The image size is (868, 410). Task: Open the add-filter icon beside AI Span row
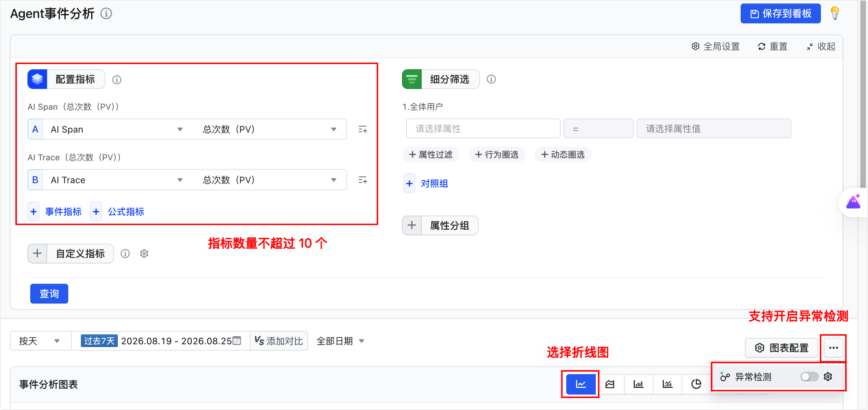[x=363, y=129]
